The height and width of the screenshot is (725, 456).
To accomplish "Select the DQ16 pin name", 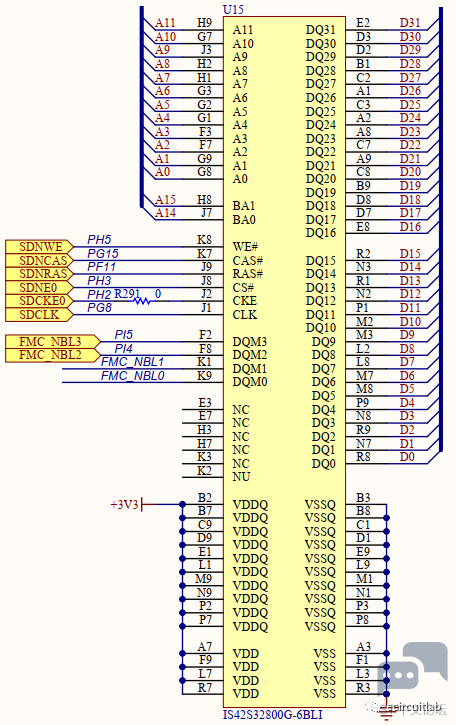I will [320, 233].
